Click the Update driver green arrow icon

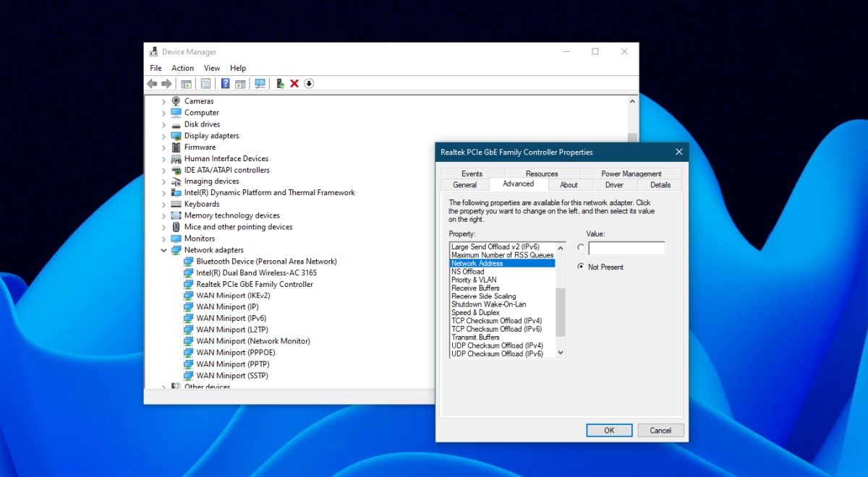pos(280,84)
